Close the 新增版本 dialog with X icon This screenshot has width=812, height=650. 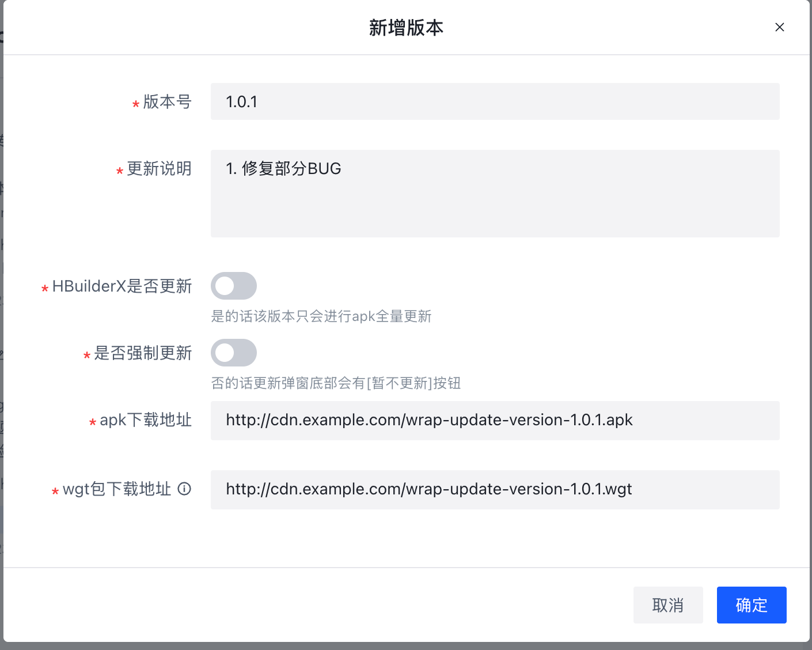pos(780,27)
